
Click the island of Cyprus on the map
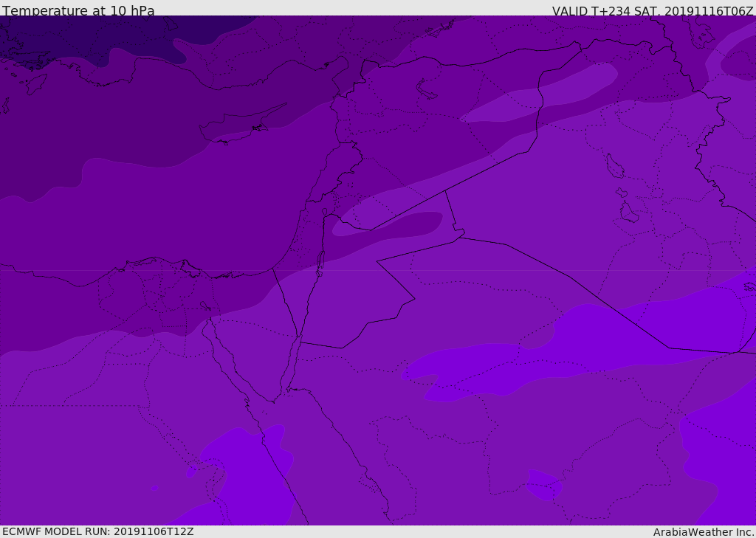click(241, 125)
